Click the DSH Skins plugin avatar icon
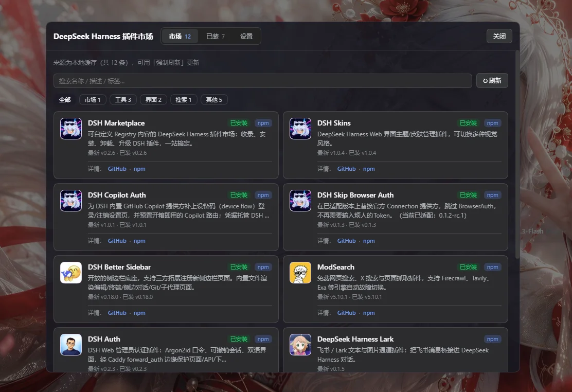Image resolution: width=572 pixels, height=392 pixels. pos(300,129)
